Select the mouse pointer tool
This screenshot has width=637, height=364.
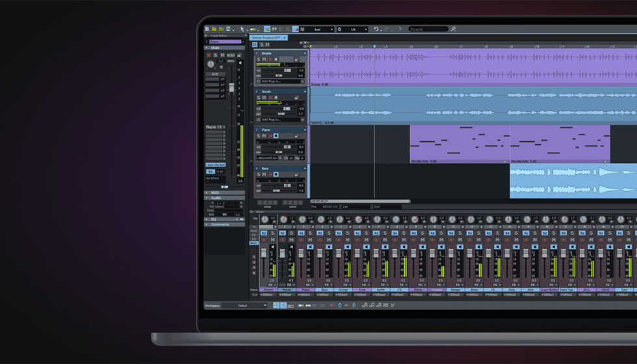click(242, 29)
